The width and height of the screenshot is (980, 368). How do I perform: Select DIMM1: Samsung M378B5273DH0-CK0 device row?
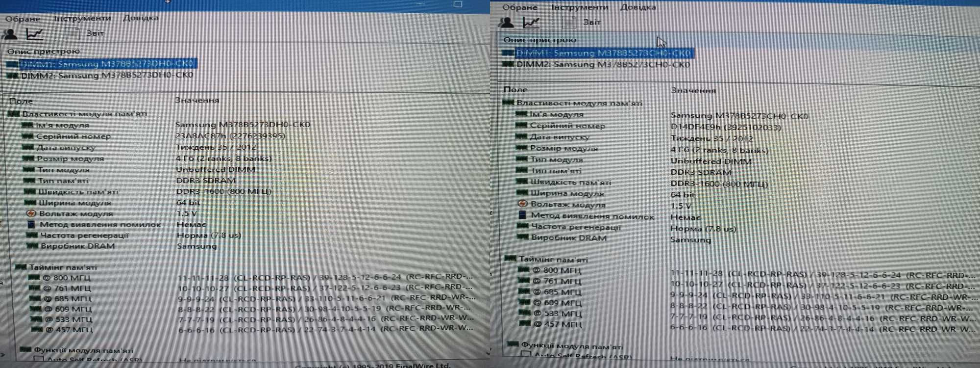(x=107, y=64)
